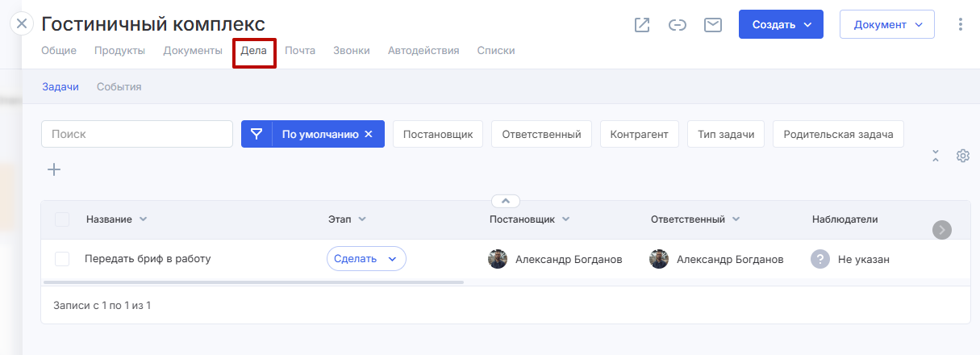Toggle the select-all checkbox in table header
The image size is (980, 355).
tap(62, 219)
